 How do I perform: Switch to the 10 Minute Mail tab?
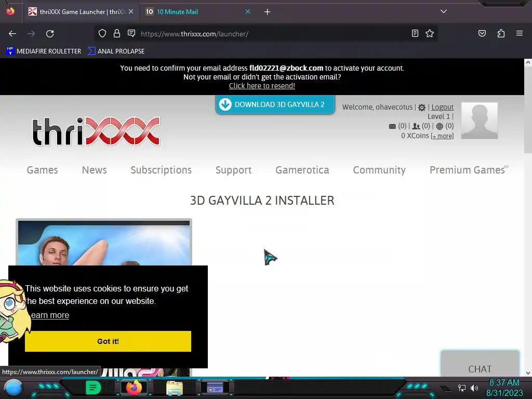(197, 12)
